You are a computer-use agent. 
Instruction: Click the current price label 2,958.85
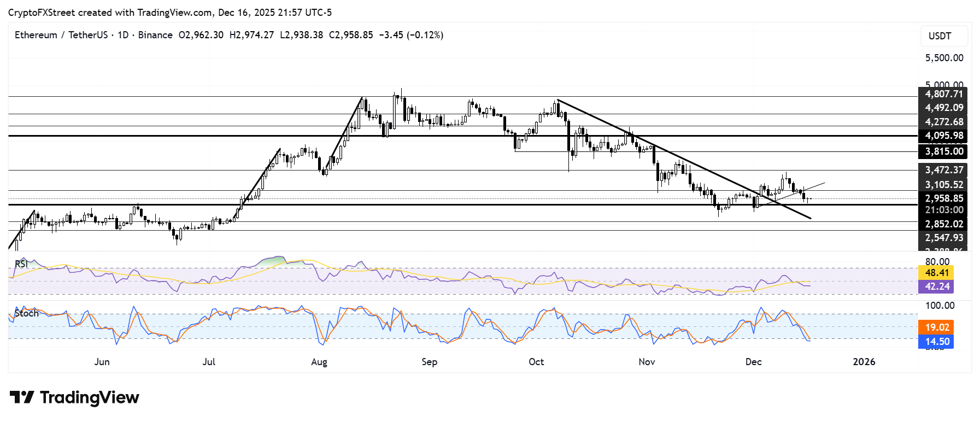click(943, 198)
